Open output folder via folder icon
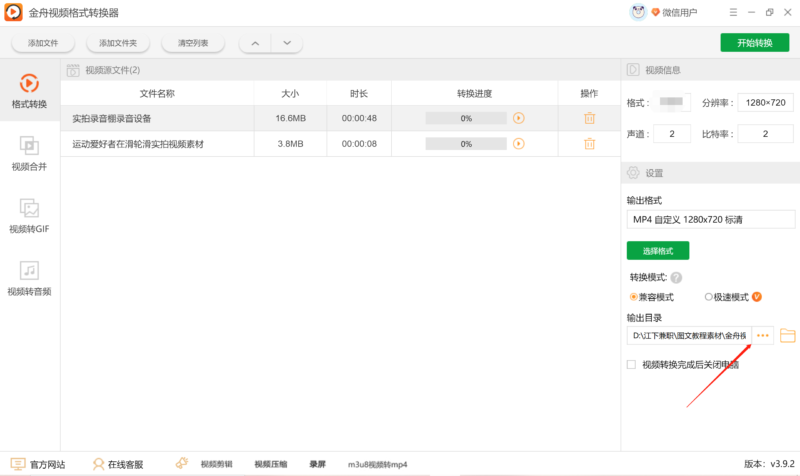 (787, 335)
